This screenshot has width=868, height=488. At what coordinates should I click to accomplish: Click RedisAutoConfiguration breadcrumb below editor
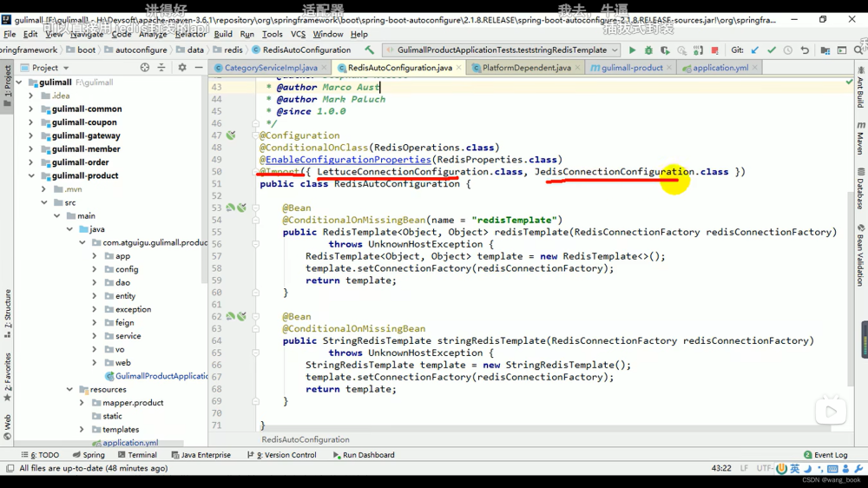pos(306,439)
